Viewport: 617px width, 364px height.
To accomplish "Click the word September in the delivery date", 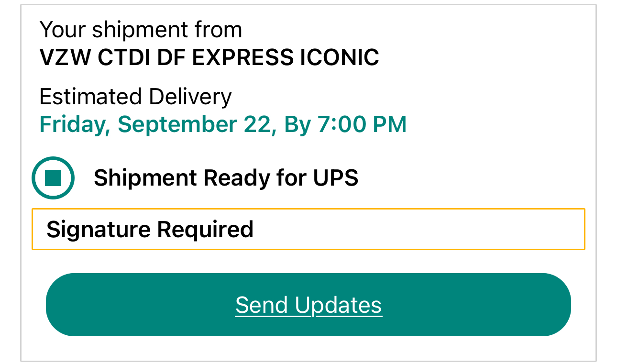I will point(177,125).
